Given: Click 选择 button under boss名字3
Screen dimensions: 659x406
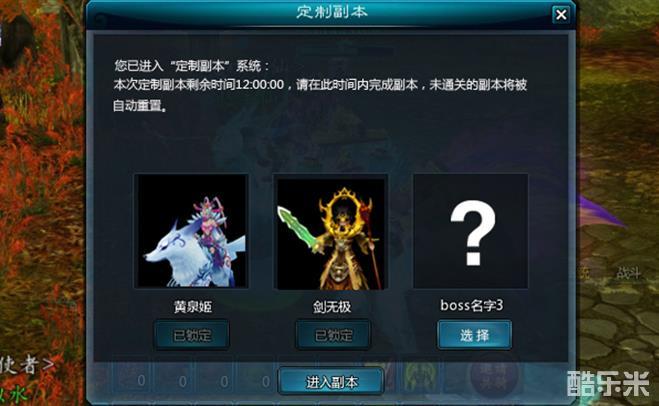Looking at the screenshot, I should pos(474,335).
